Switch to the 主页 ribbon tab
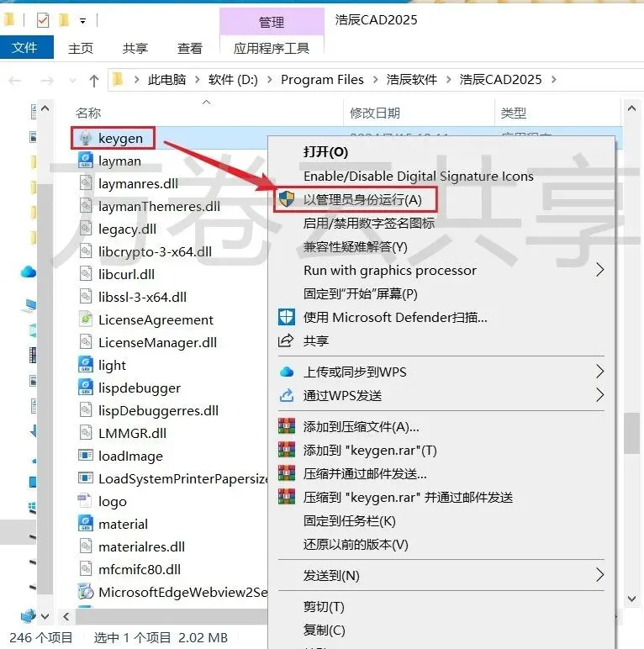This screenshot has width=644, height=649. 81,48
